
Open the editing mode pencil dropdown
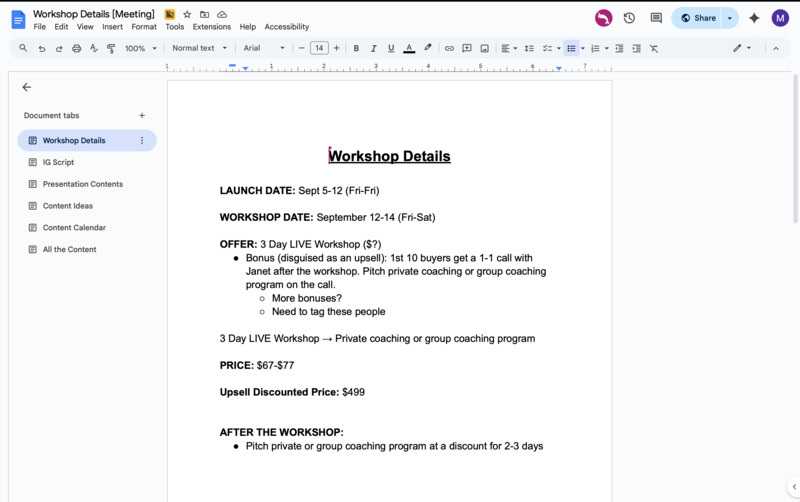742,48
